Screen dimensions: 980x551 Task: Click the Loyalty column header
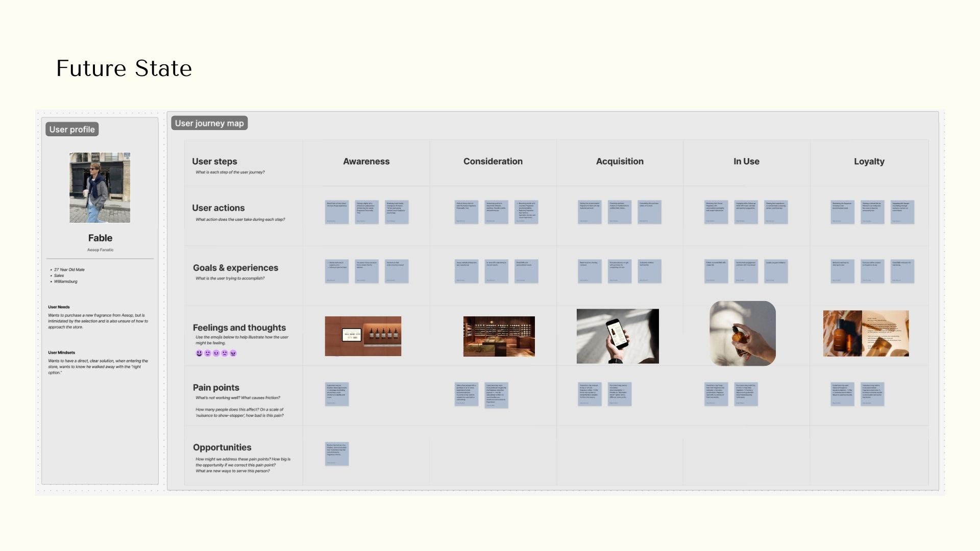[869, 161]
